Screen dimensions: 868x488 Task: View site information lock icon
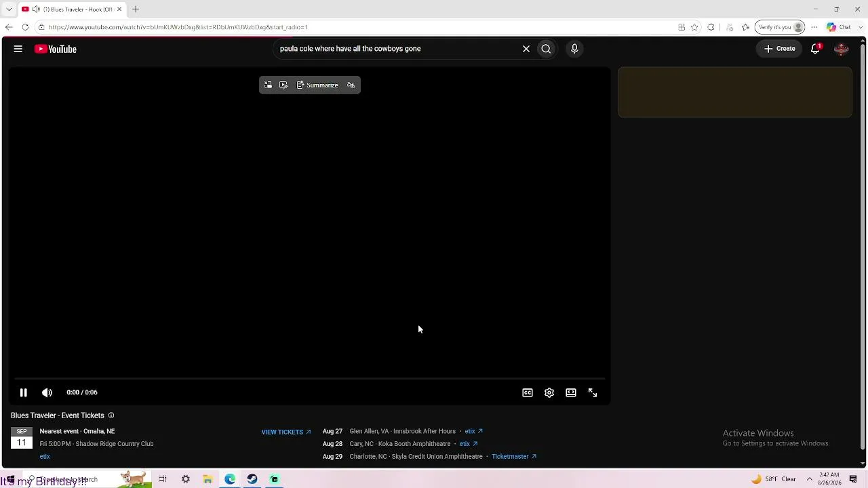pos(41,27)
